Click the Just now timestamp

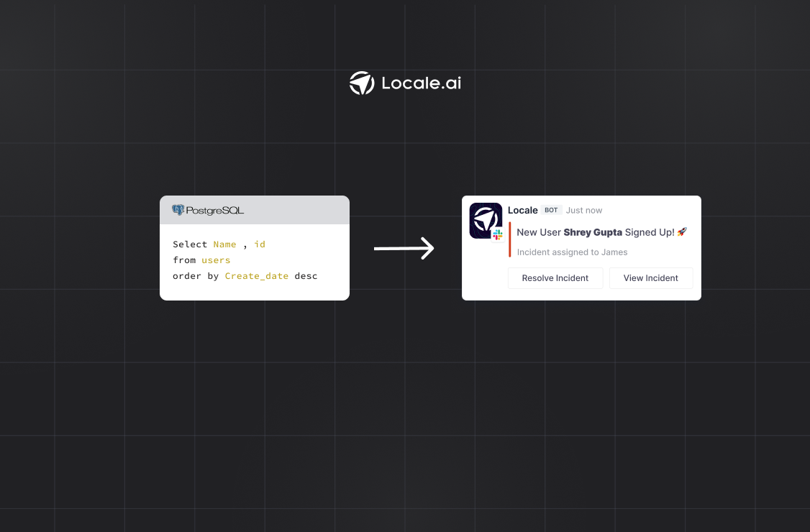[583, 210]
